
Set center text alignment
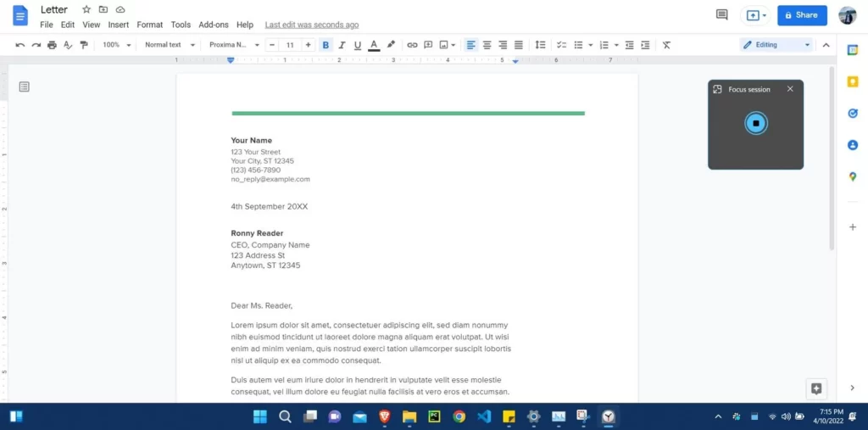point(487,45)
